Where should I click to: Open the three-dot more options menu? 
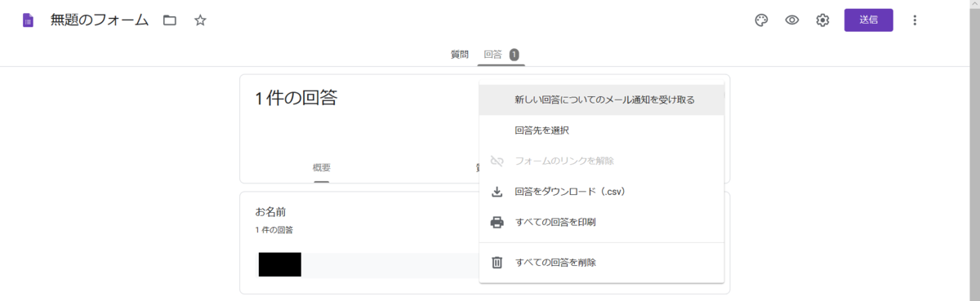[915, 20]
